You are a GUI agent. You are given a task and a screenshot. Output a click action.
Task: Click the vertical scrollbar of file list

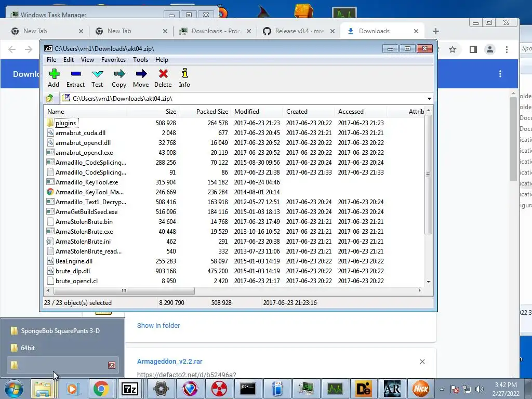click(429, 175)
